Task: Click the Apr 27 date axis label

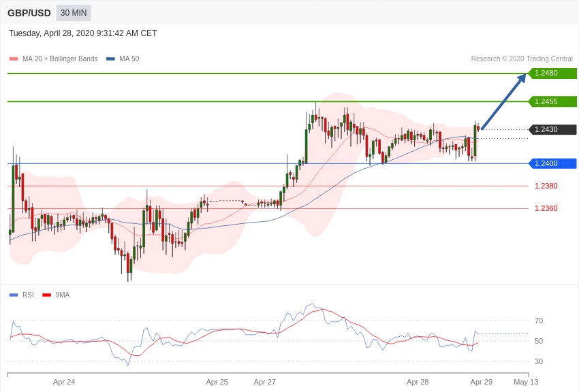Action: pyautogui.click(x=265, y=382)
